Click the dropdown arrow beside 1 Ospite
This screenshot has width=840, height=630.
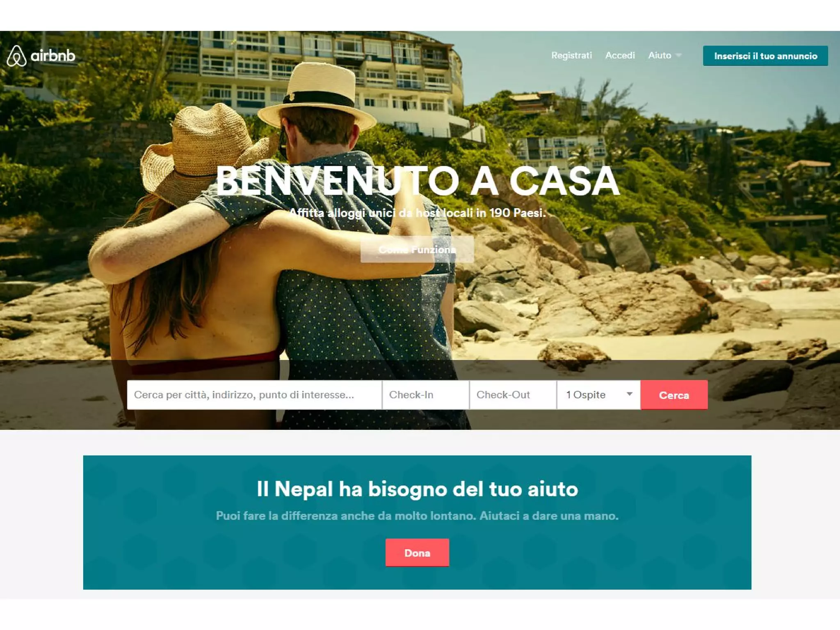point(630,394)
